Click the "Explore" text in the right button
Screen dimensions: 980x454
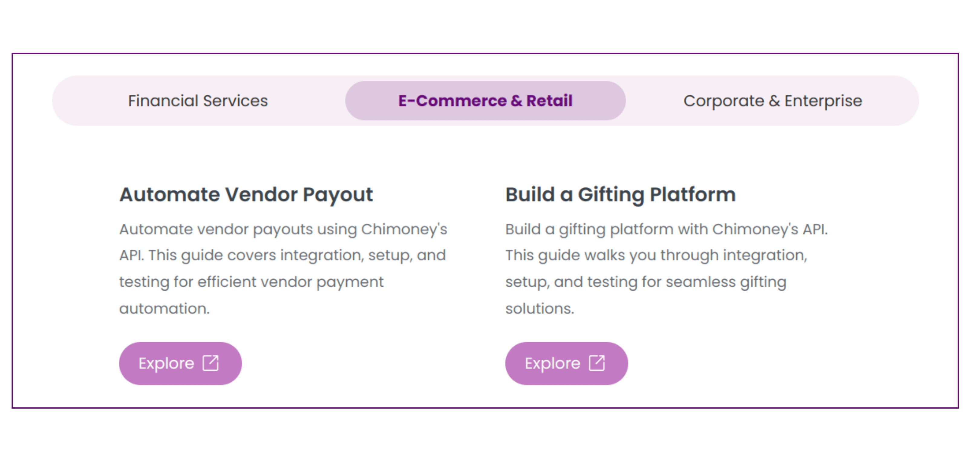(552, 364)
